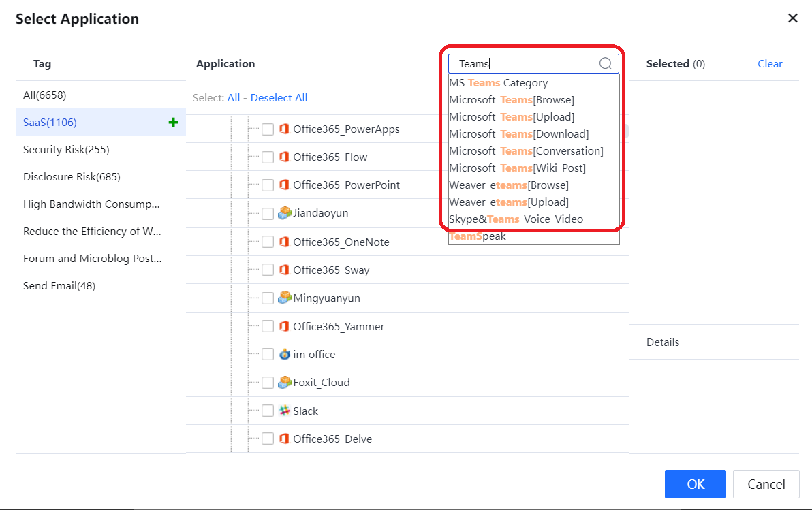Choose Microsoft_Teams[Upload] suggestion

tap(534, 117)
